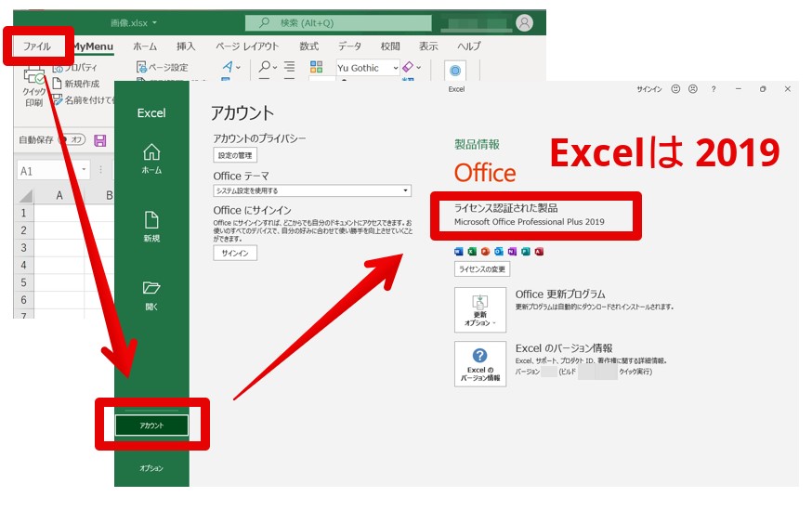
Task: Open the 数式 ribbon tab
Action: click(309, 46)
